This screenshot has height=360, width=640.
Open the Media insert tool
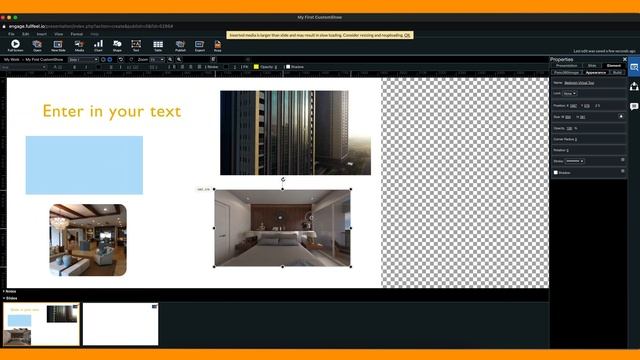point(79,45)
